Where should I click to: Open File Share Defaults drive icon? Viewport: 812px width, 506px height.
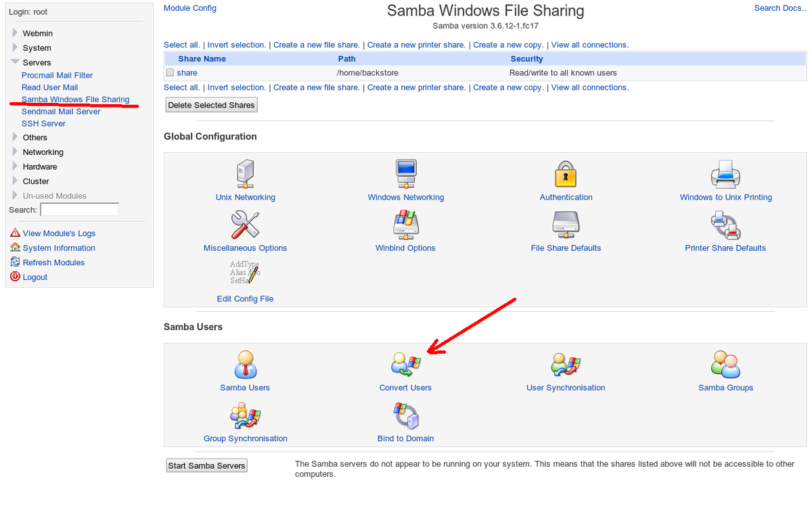566,225
